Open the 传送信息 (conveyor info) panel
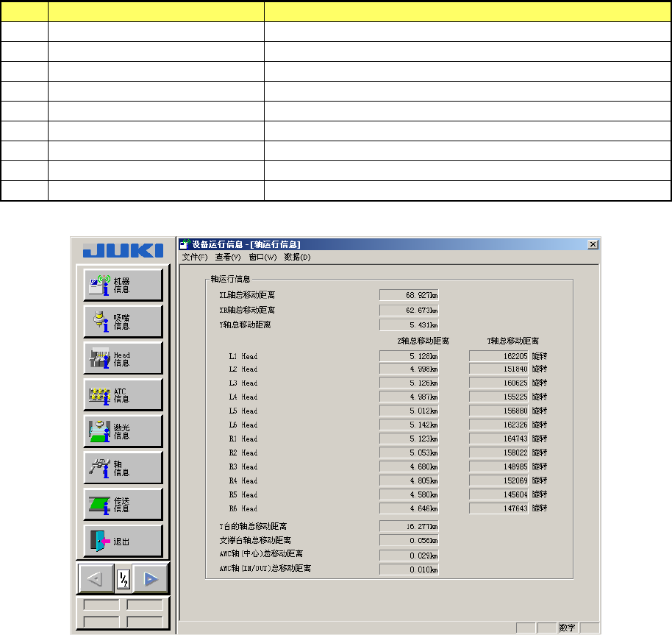The height and width of the screenshot is (635, 672). (123, 505)
